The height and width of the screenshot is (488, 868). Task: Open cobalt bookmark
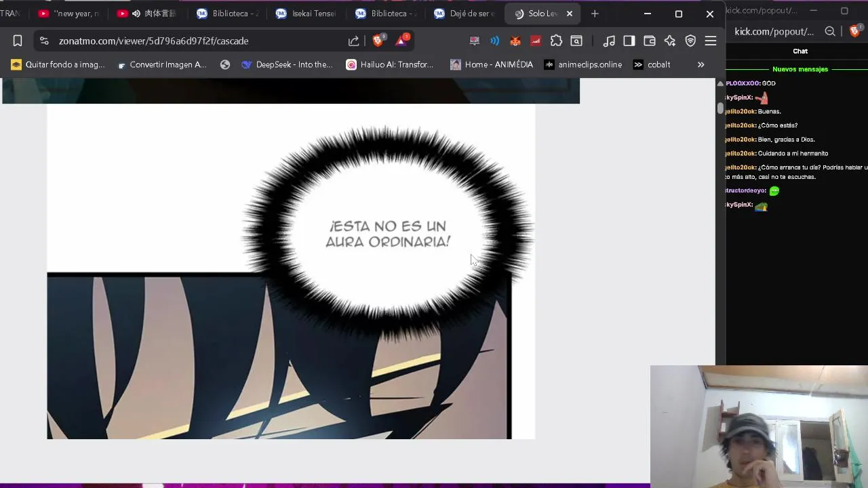(652, 64)
